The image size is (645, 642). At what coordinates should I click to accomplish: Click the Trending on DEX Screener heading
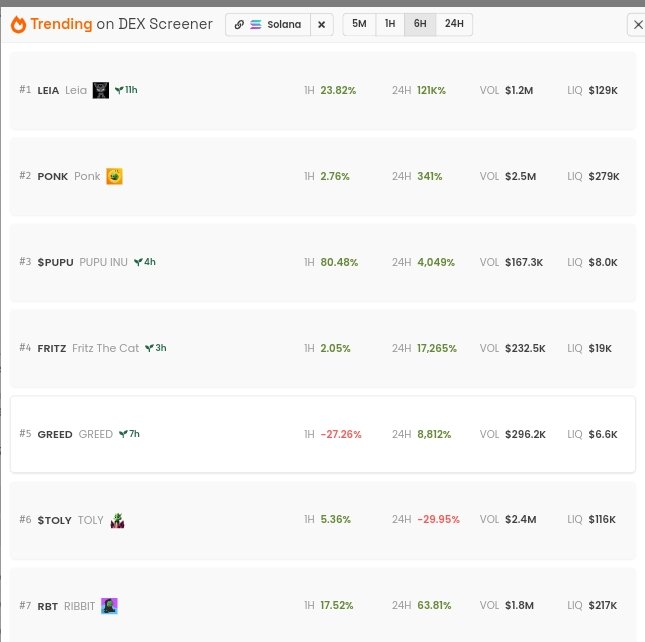coord(122,24)
